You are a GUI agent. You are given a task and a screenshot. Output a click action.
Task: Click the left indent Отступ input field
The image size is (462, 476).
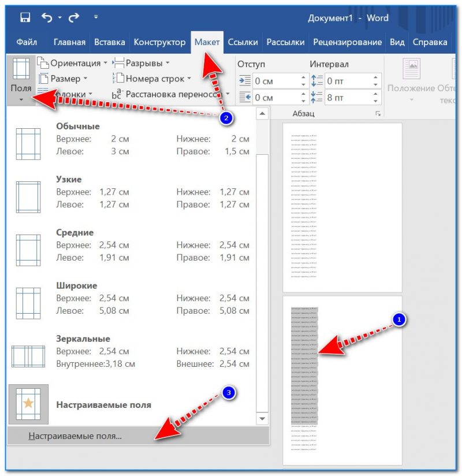click(x=276, y=81)
